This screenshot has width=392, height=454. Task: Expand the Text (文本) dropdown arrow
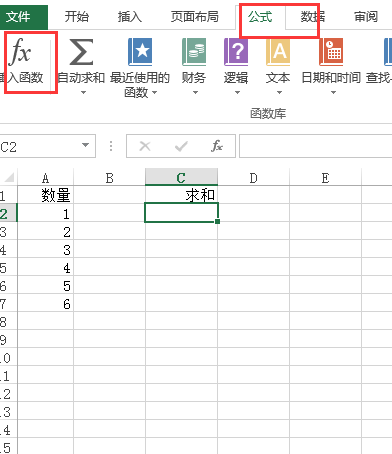click(279, 92)
